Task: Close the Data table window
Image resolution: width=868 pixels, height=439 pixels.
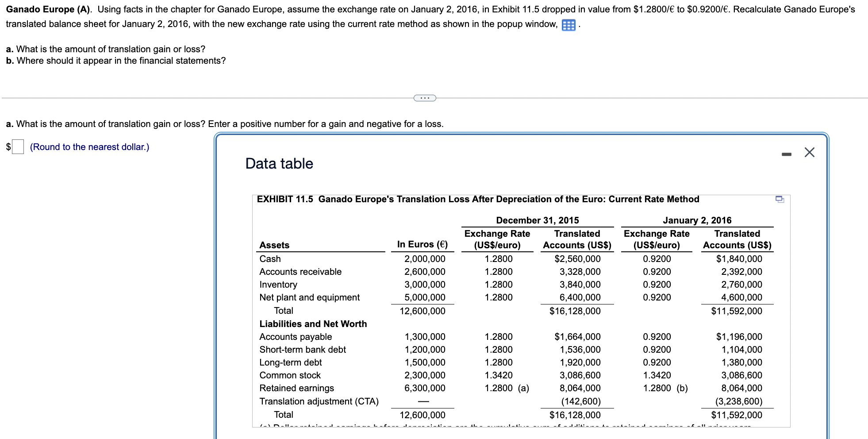Action: (x=809, y=152)
